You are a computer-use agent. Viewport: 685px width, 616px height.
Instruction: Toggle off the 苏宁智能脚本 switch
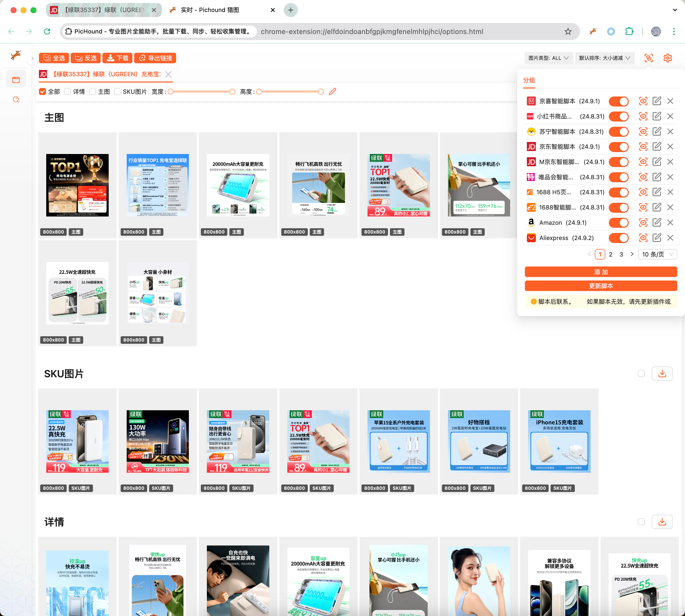[x=618, y=132]
